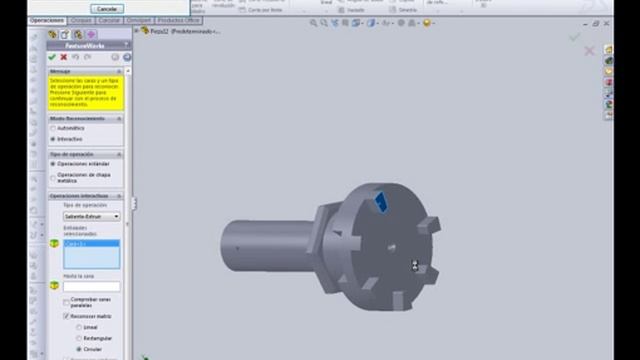Accept FeatureWorks with the green checkmark
The image size is (640, 360).
(x=52, y=57)
